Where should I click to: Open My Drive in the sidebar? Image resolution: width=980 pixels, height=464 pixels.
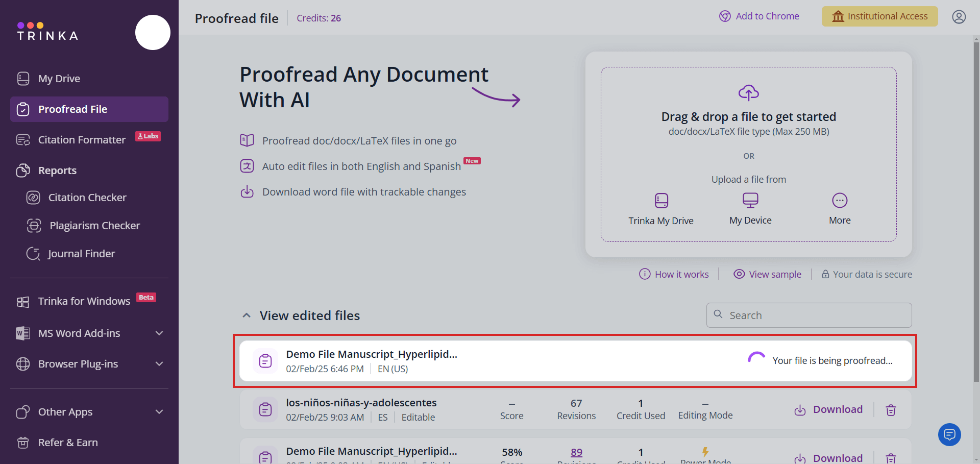[x=59, y=79]
